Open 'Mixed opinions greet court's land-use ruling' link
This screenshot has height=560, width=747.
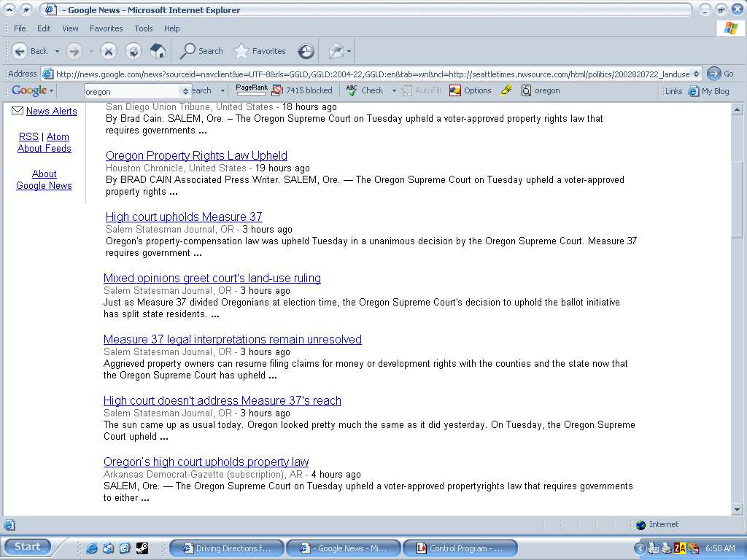point(212,278)
